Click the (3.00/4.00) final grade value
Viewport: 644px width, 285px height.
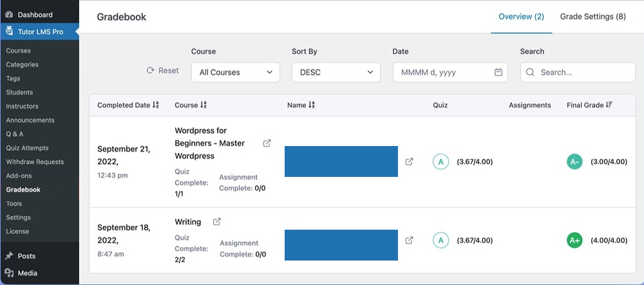(609, 161)
